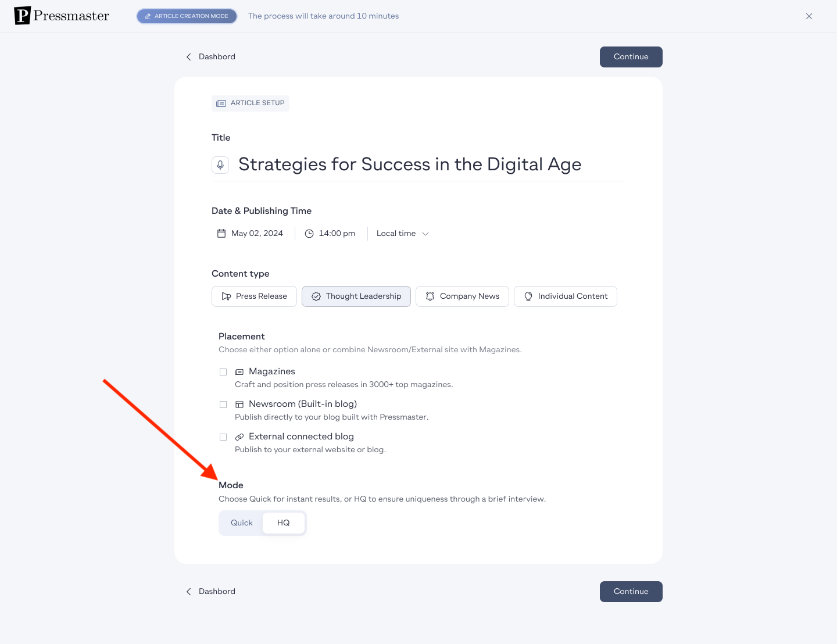
Task: Close article creation with the X icon
Action: point(809,16)
